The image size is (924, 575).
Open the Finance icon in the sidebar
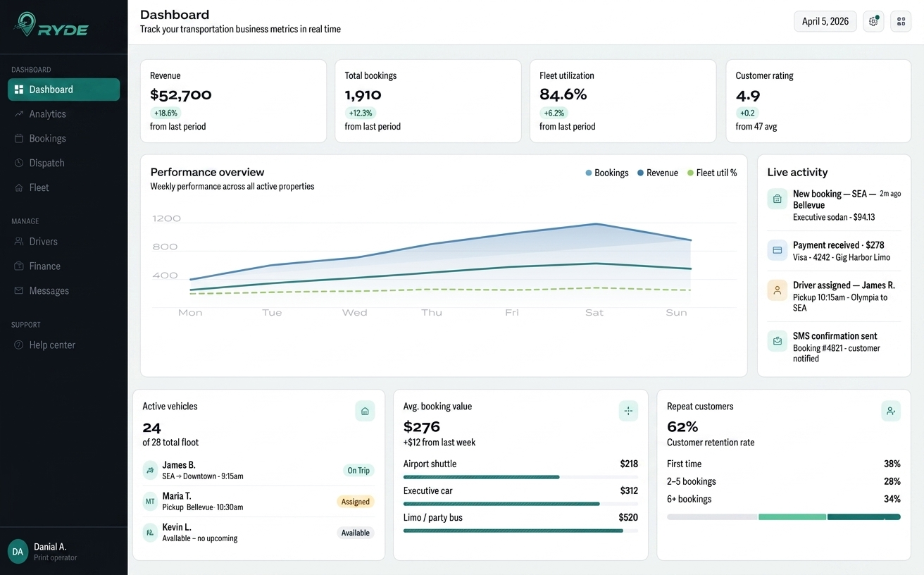tap(19, 266)
